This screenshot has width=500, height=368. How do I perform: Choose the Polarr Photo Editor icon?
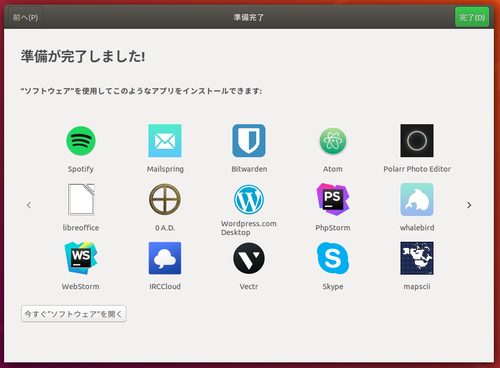[x=417, y=141]
